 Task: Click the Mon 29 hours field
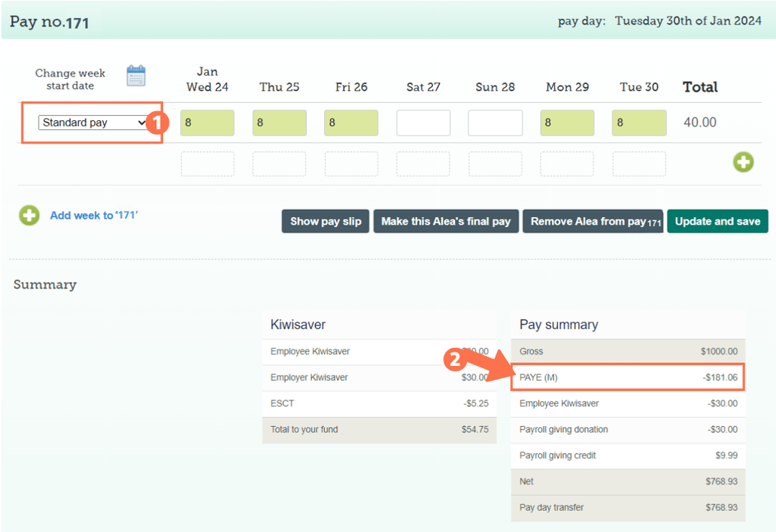[566, 122]
